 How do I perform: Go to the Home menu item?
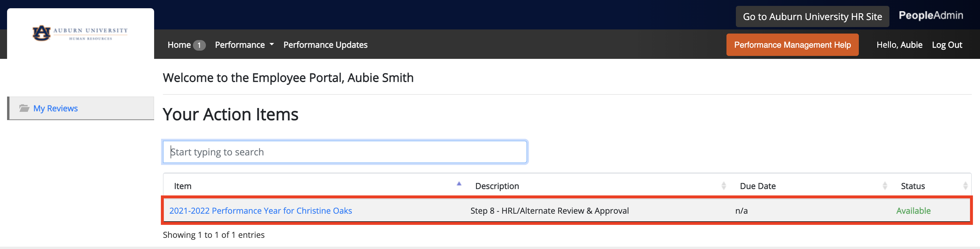coord(179,45)
